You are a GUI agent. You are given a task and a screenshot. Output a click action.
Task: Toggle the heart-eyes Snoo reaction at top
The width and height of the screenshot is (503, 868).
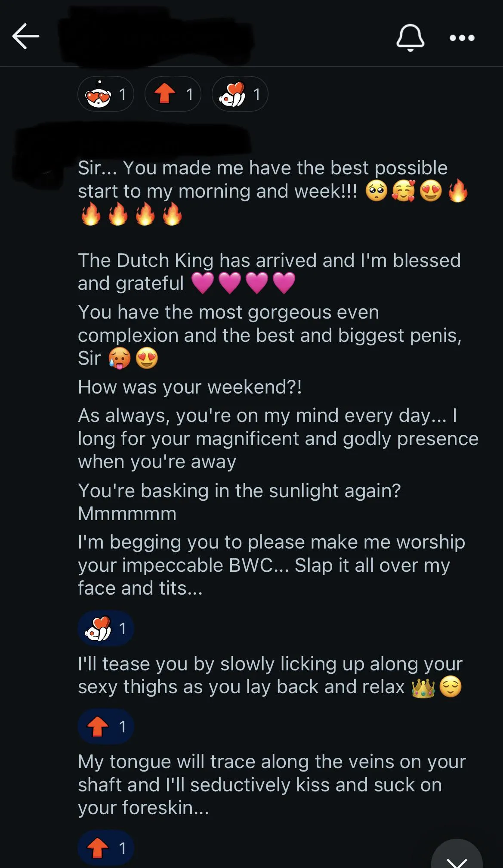tap(106, 94)
